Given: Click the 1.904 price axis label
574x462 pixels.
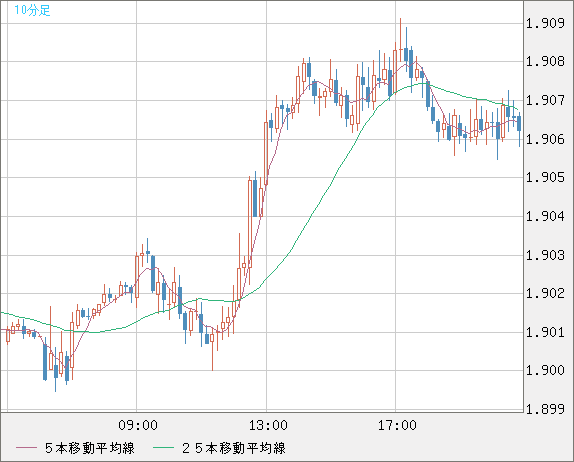Looking at the screenshot, I should coord(545,216).
